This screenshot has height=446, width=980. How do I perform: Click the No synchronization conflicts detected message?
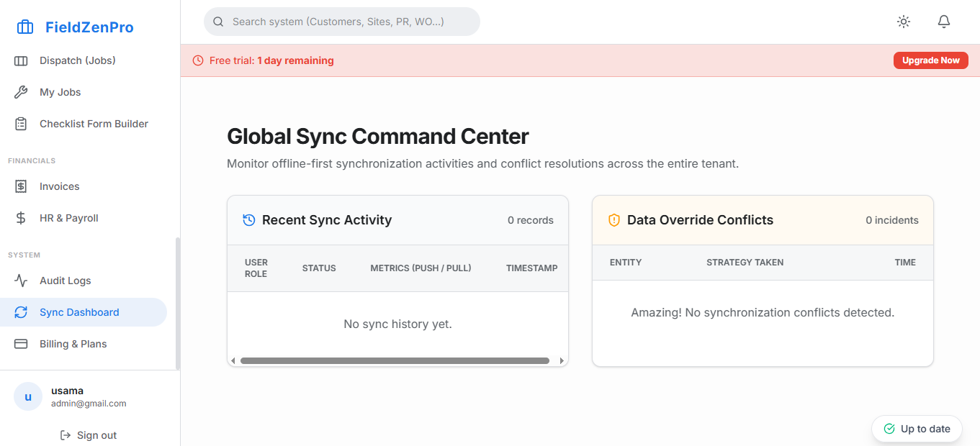point(763,313)
